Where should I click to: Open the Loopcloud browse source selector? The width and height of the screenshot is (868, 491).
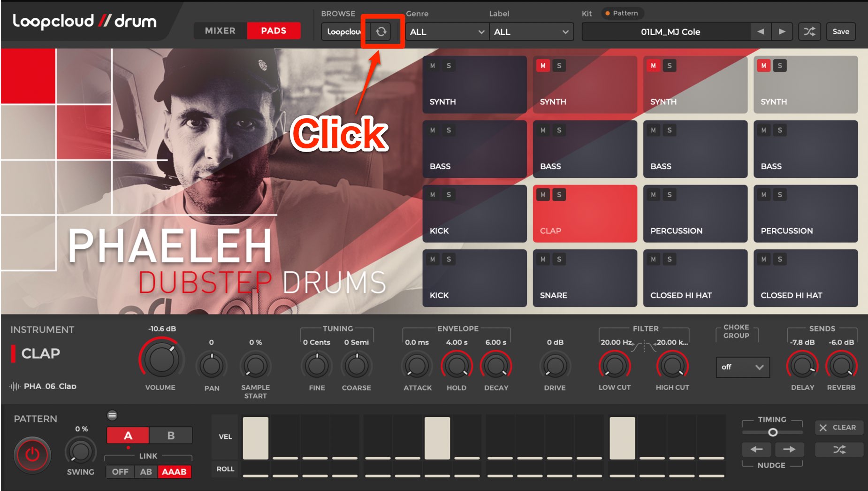click(x=346, y=31)
